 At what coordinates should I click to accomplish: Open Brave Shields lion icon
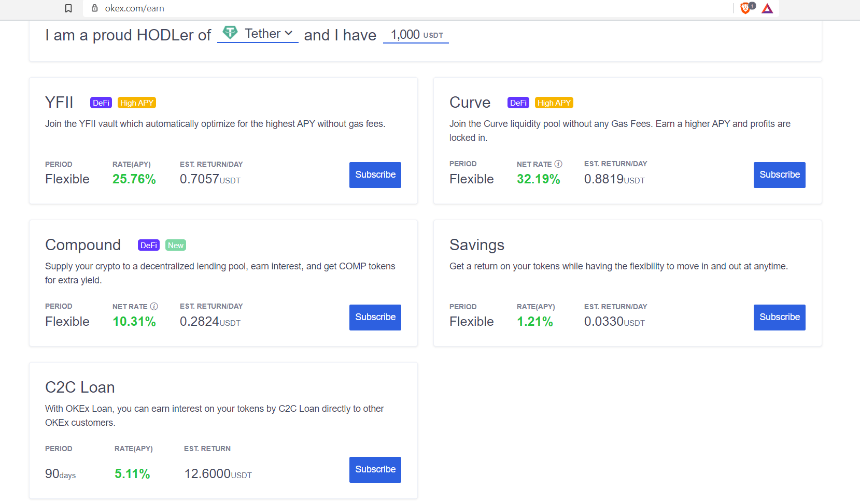pyautogui.click(x=745, y=8)
